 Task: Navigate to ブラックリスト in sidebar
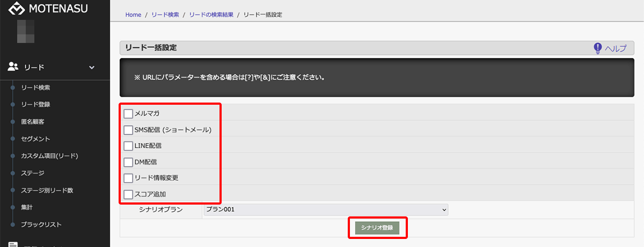(x=41, y=224)
